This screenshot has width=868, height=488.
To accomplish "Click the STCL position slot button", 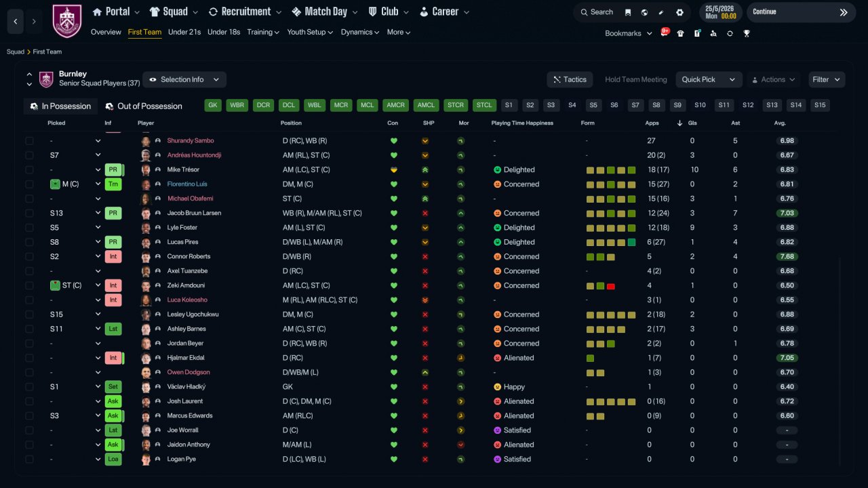I will pos(484,105).
